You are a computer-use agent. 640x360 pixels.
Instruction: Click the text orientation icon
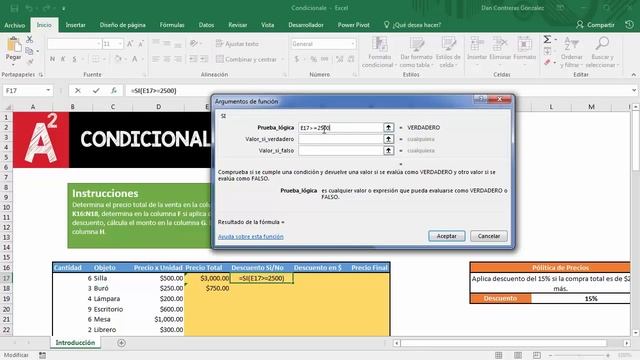194,44
